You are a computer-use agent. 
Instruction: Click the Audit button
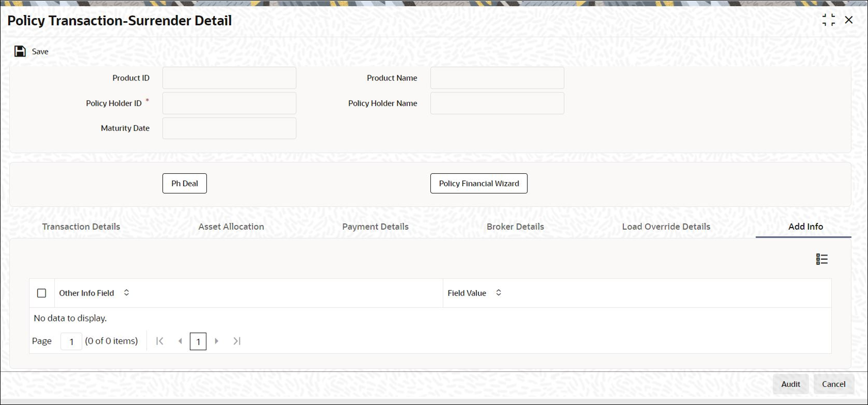791,384
